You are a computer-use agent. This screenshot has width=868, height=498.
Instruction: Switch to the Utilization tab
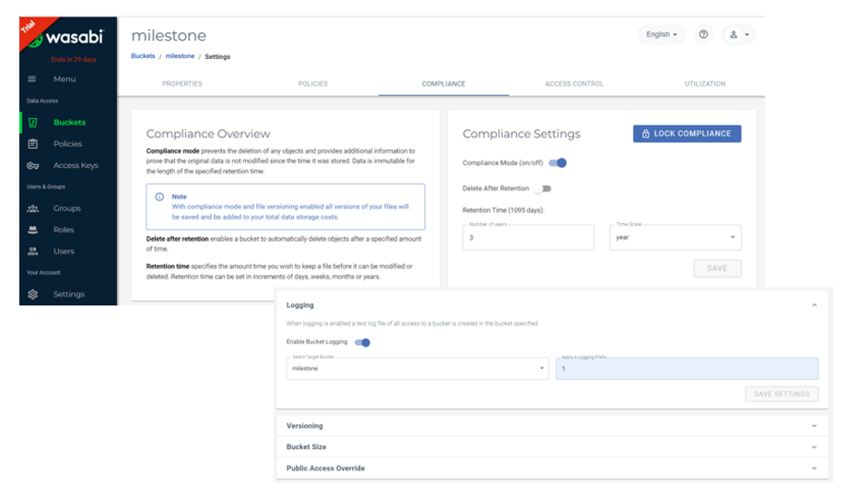(705, 84)
